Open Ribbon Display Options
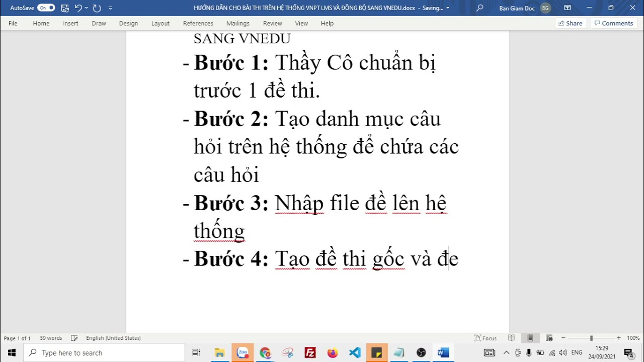This screenshot has height=362, width=644. click(x=568, y=8)
